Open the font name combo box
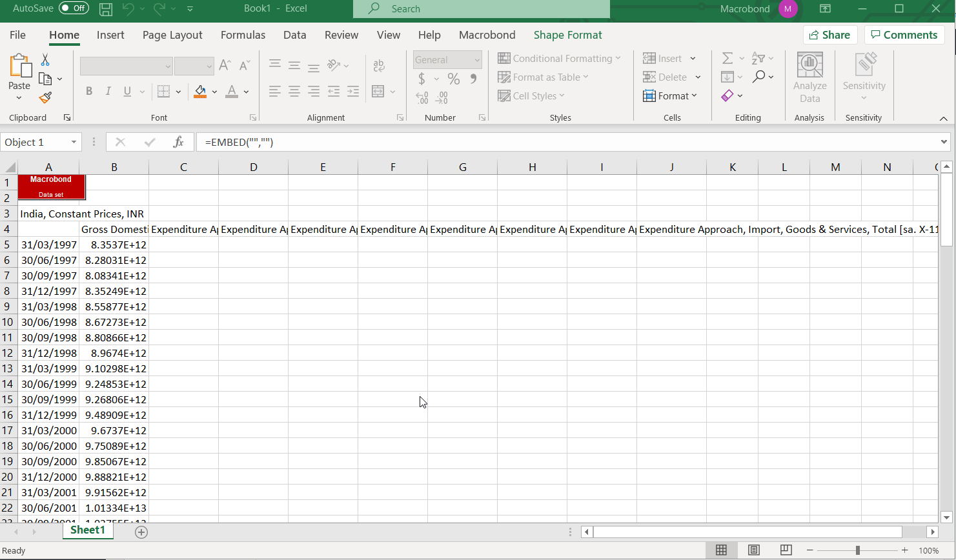The image size is (956, 560). (x=127, y=66)
